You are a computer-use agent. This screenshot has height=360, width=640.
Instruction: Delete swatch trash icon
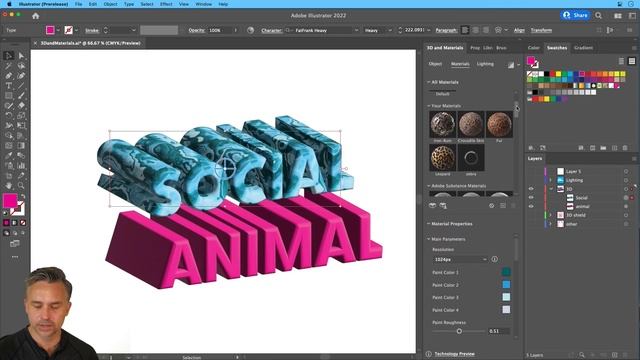pyautogui.click(x=625, y=148)
